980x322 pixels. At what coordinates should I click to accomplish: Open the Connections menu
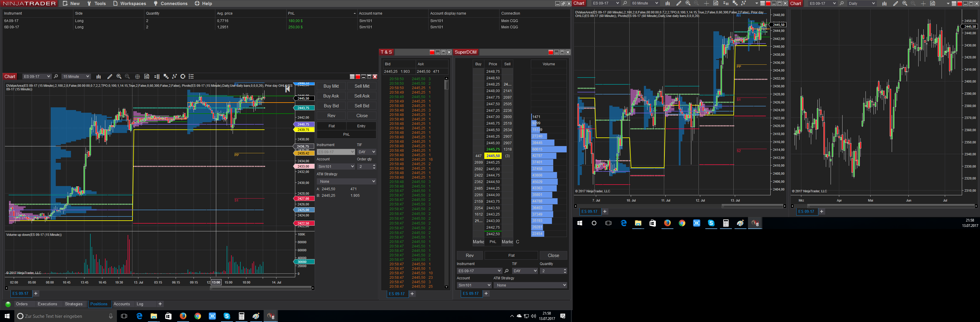170,3
